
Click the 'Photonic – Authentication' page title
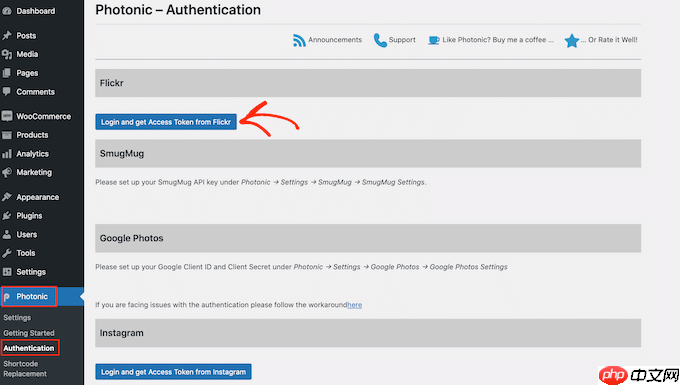178,10
